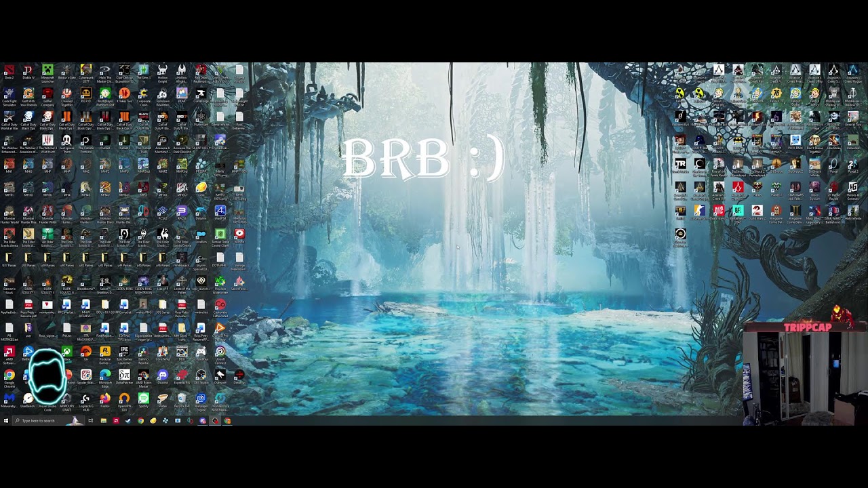Launch Diablo IV from the desktop

[28, 73]
